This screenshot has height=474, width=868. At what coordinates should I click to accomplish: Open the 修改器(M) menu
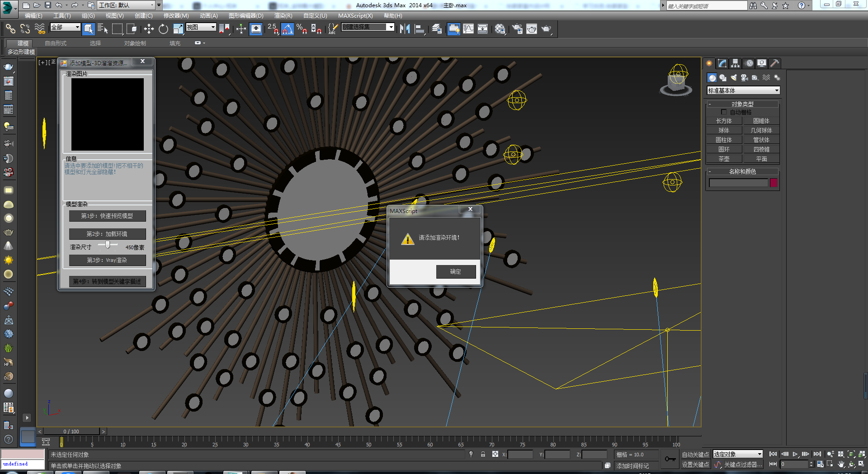(176, 16)
